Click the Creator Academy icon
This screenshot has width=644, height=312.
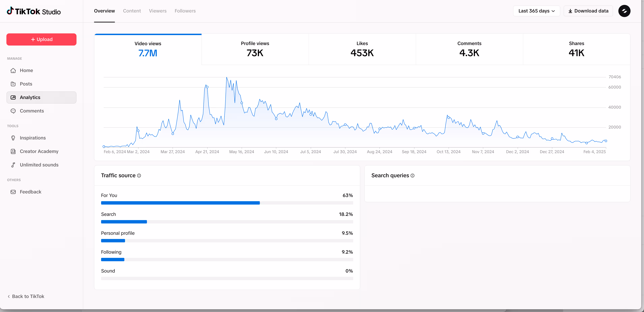[13, 152]
